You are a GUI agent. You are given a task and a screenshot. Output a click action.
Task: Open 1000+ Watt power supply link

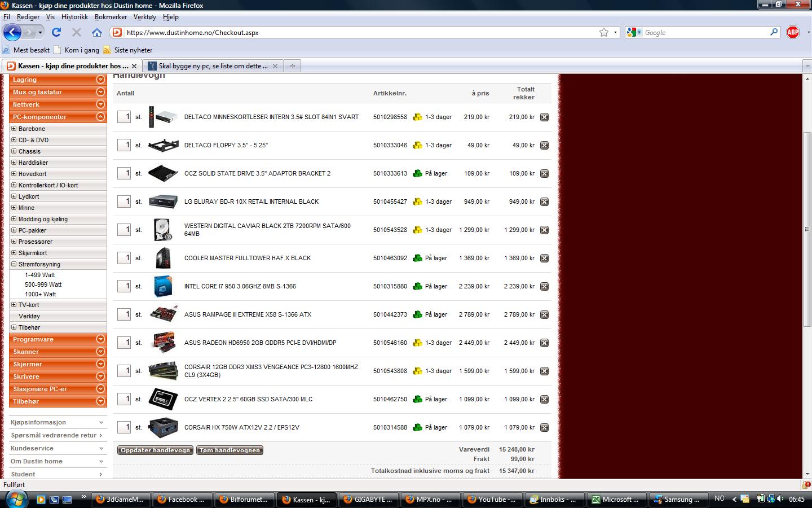pos(41,294)
